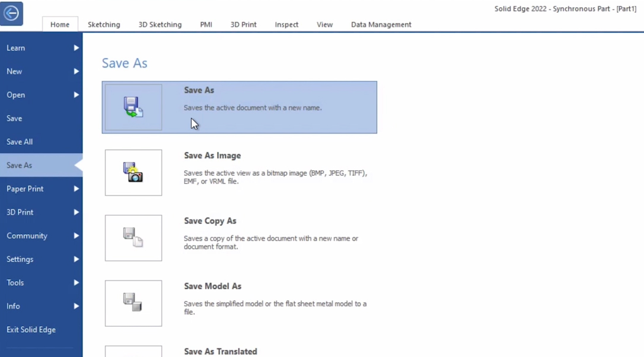Viewport: 644px width, 357px height.
Task: Expand the Learn submenu arrow
Action: [76, 48]
